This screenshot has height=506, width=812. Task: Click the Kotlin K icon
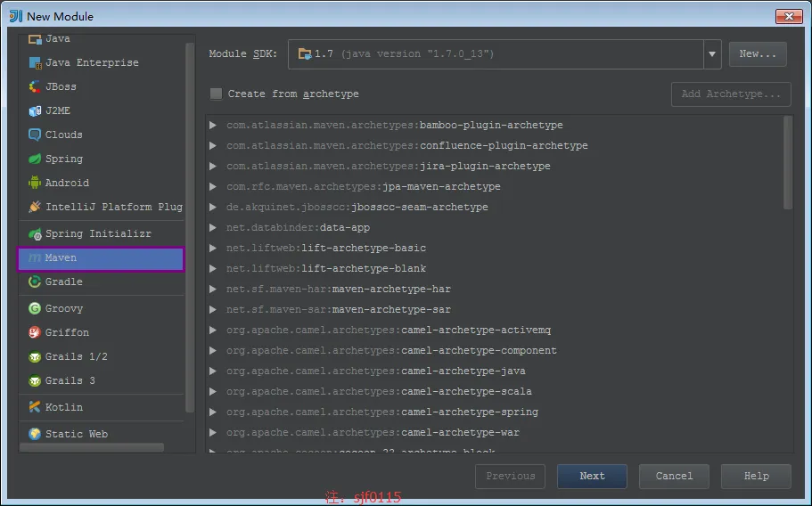[x=35, y=407]
